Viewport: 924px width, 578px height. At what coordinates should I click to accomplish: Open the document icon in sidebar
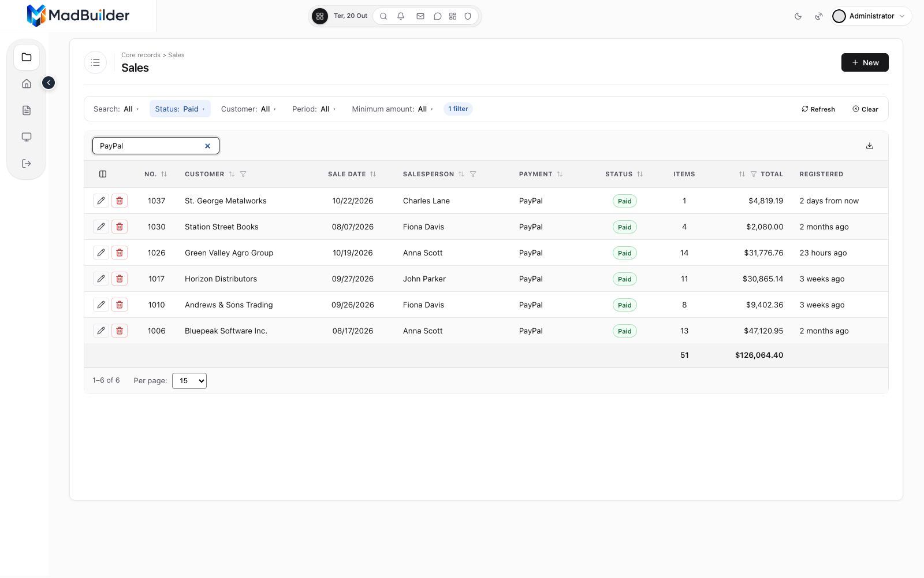coord(27,110)
